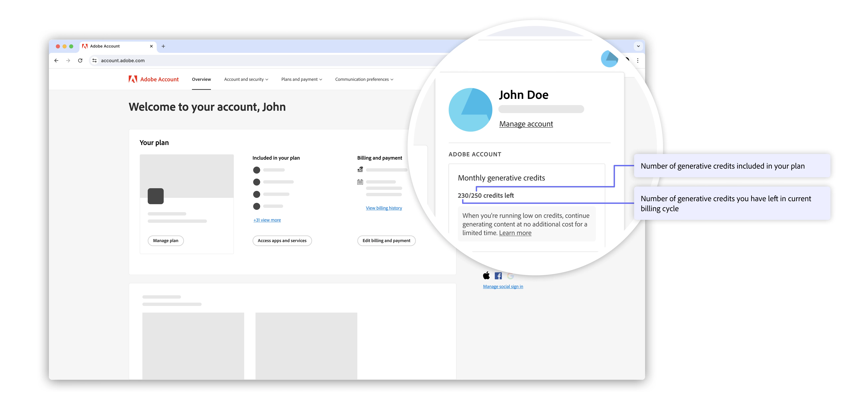Open a new browser tab
This screenshot has height=419, width=868.
(x=163, y=46)
